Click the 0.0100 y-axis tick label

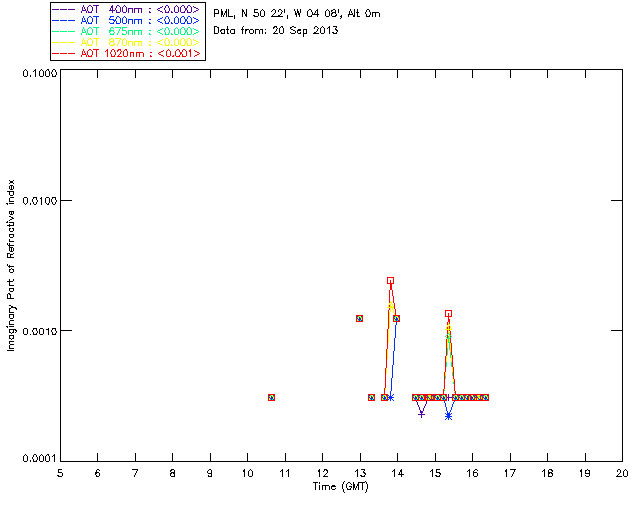pyautogui.click(x=40, y=201)
